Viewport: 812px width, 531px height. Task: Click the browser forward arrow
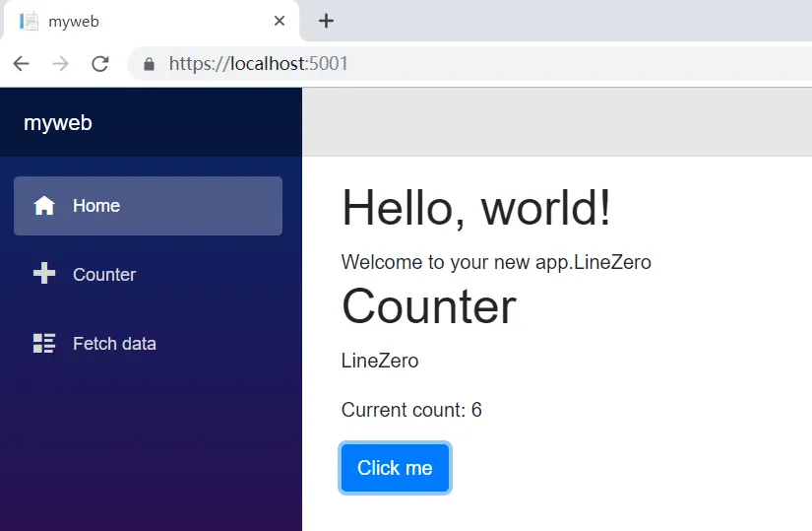coord(61,64)
